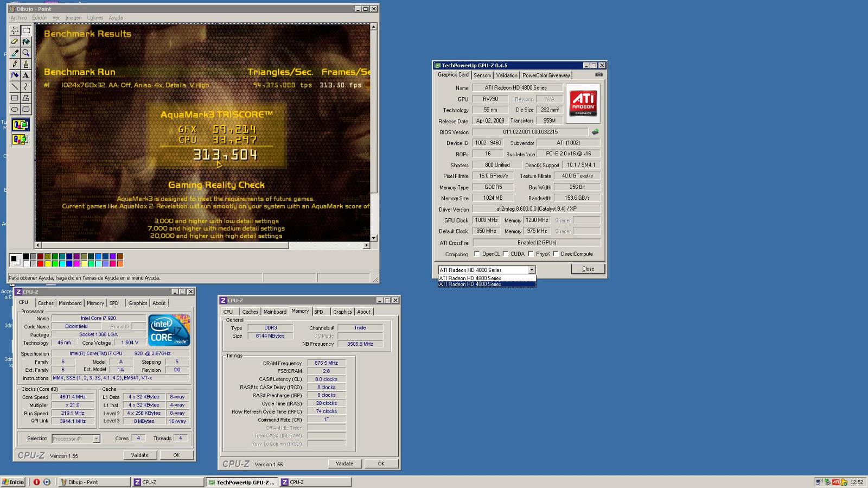The width and height of the screenshot is (868, 488).
Task: Select the Polygon tool in Paint
Action: 26,98
